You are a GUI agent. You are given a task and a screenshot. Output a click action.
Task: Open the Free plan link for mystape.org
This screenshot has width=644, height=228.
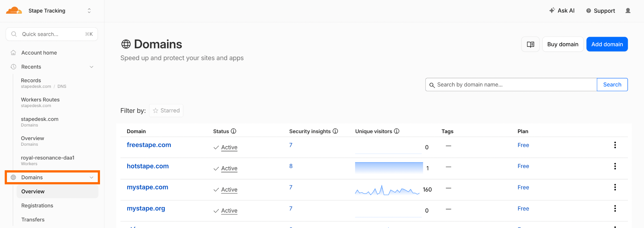(x=523, y=209)
